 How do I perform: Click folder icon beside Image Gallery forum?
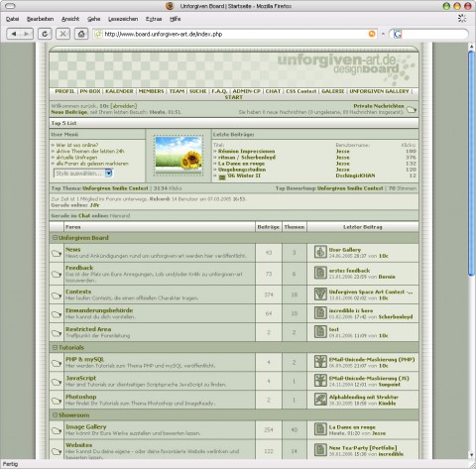tap(57, 430)
